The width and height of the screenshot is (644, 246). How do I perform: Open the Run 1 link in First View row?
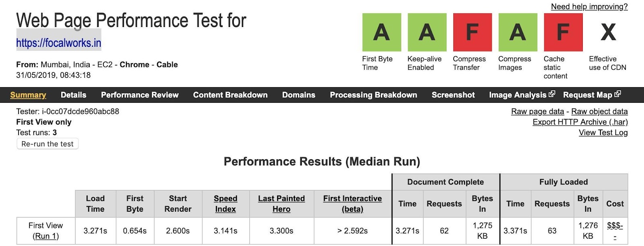(45, 236)
